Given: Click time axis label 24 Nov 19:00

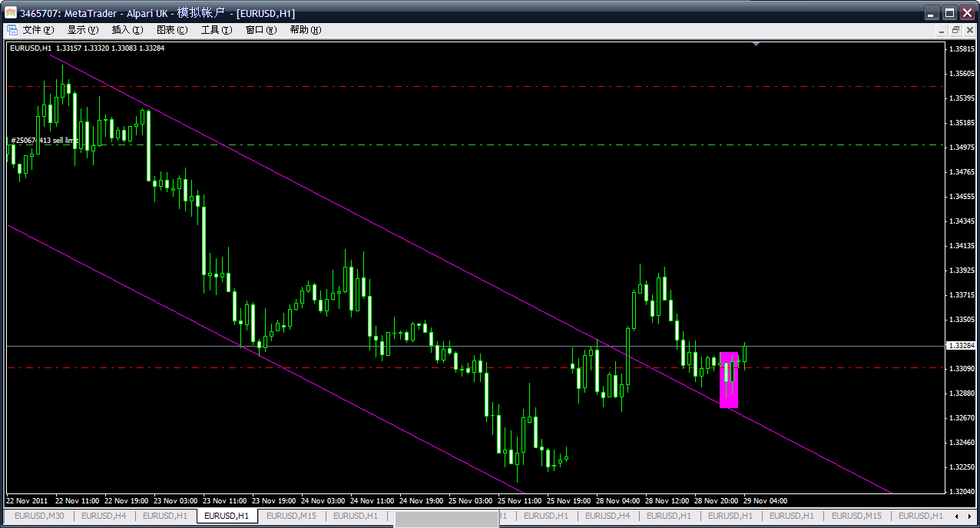Looking at the screenshot, I should (x=421, y=500).
